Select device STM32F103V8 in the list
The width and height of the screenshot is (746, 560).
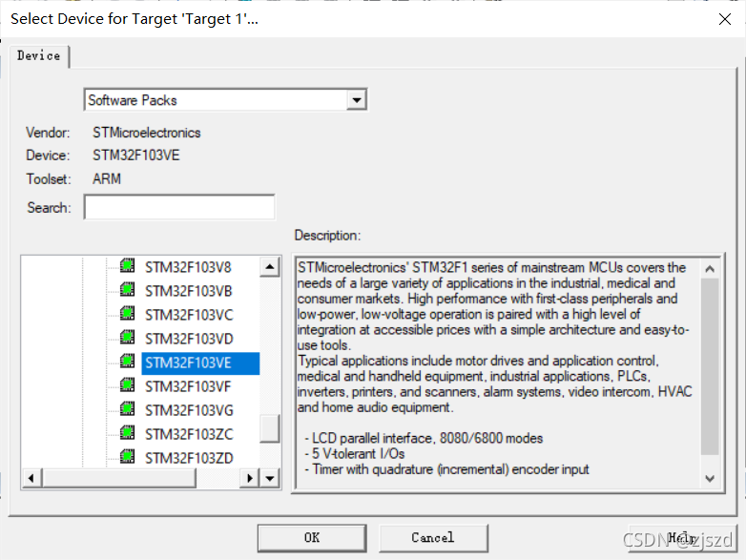pos(188,267)
